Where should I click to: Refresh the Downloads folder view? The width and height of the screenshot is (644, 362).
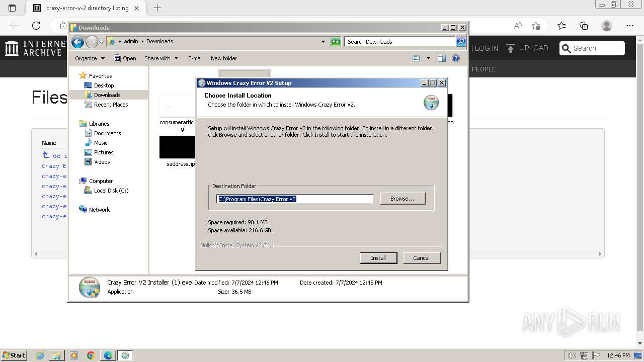pyautogui.click(x=336, y=42)
